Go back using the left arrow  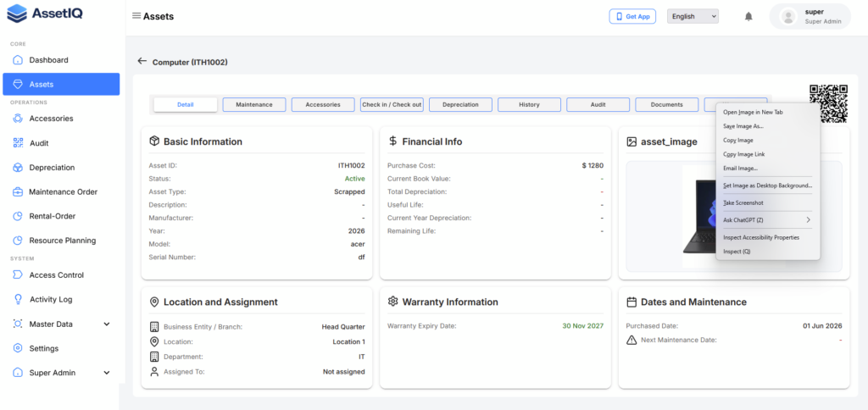[x=142, y=62]
